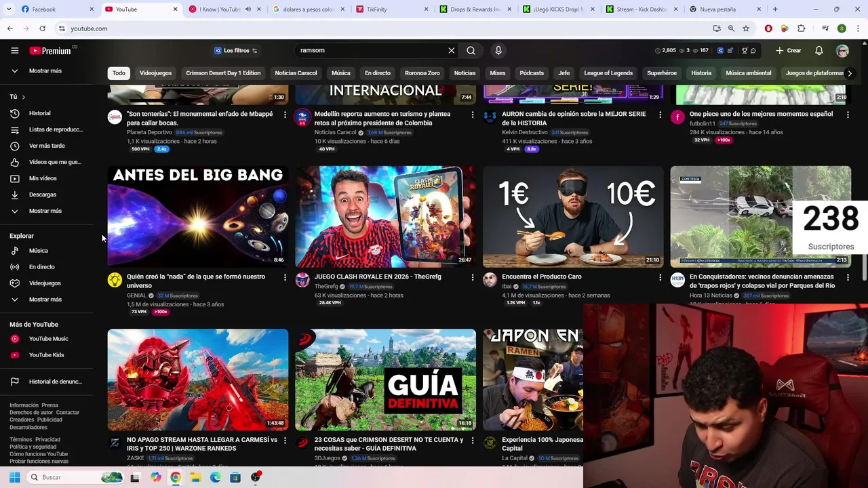Viewport: 868px width, 488px height.
Task: Open Vídeos que me gustan
Action: pyautogui.click(x=46, y=162)
